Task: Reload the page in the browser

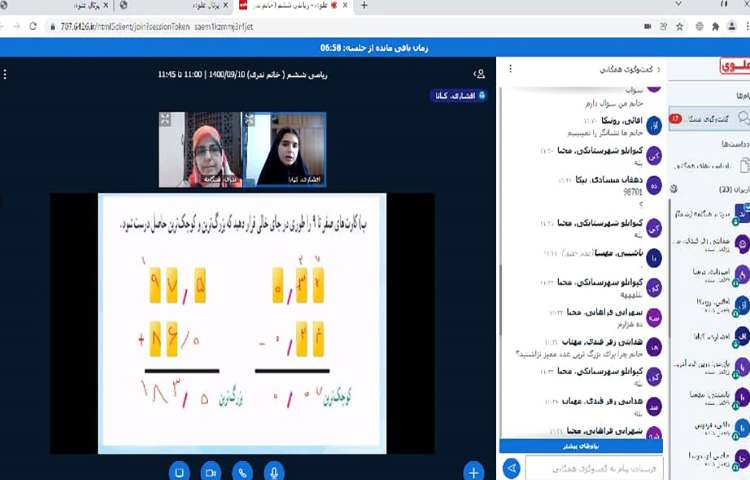Action: (x=33, y=26)
